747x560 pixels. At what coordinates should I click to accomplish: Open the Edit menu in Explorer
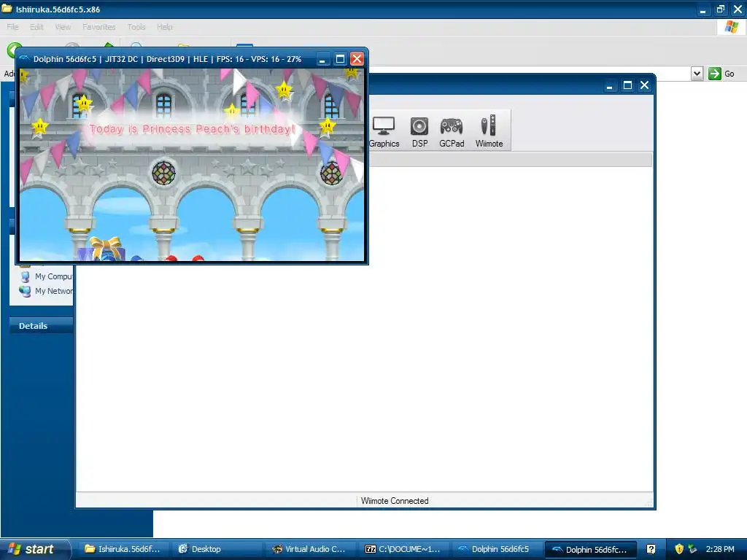(x=36, y=27)
